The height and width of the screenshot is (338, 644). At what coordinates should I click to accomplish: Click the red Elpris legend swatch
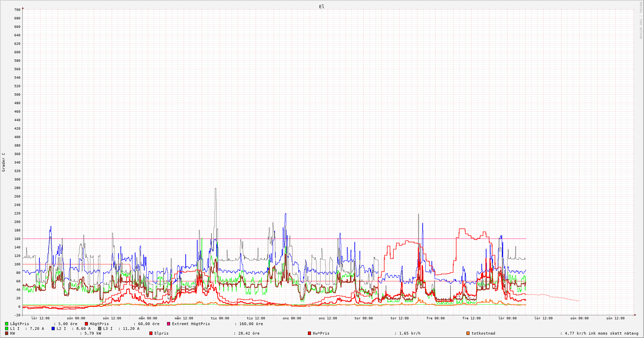coord(151,333)
